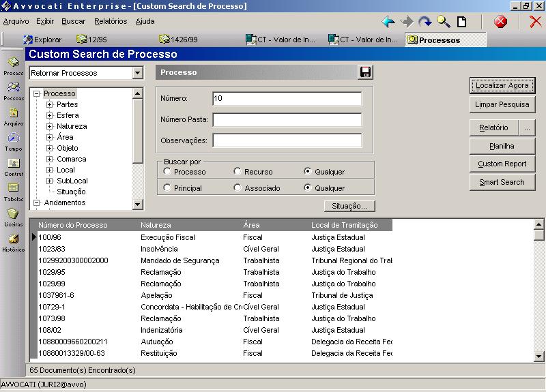Select the Recurso radio button
This screenshot has height=392, width=546.
pos(238,171)
